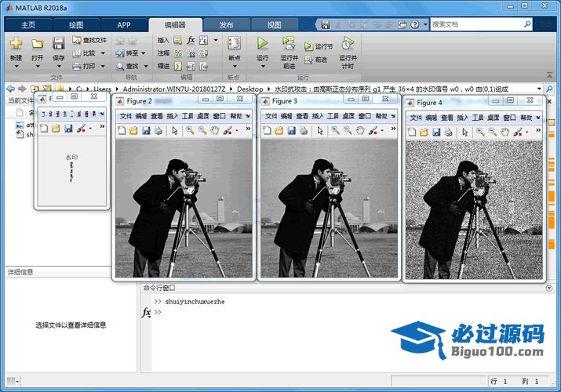Click the 打印 (Print) icon in the ribbon

(77, 66)
